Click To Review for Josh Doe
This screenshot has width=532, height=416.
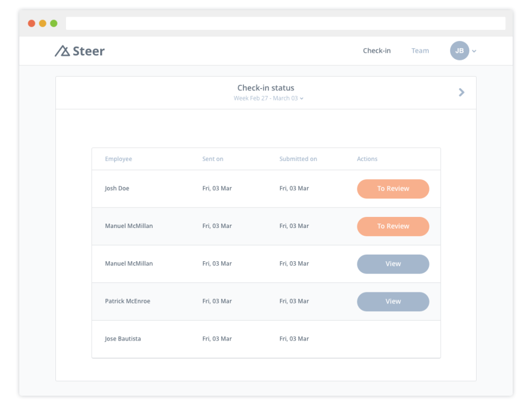pos(393,189)
